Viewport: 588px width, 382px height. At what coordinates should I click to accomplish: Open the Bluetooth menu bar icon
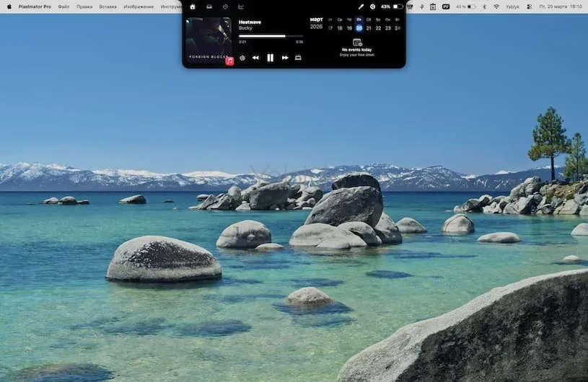[x=484, y=6]
